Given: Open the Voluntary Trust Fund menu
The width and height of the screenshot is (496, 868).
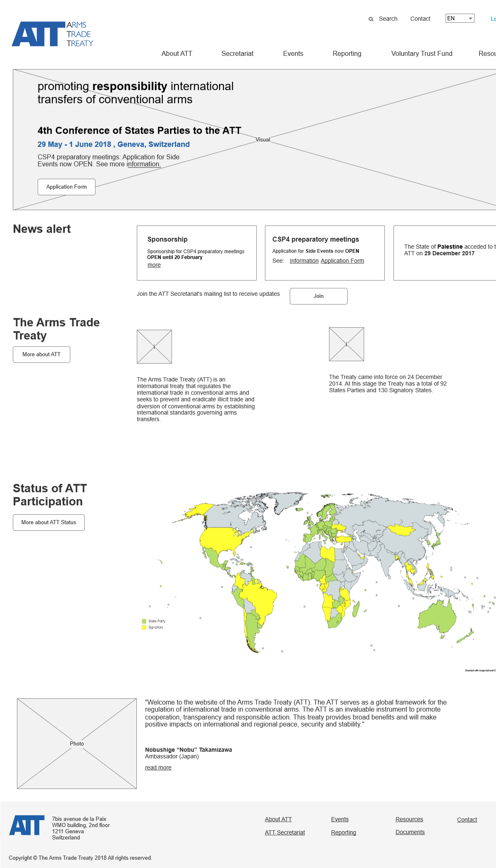Looking at the screenshot, I should (422, 53).
